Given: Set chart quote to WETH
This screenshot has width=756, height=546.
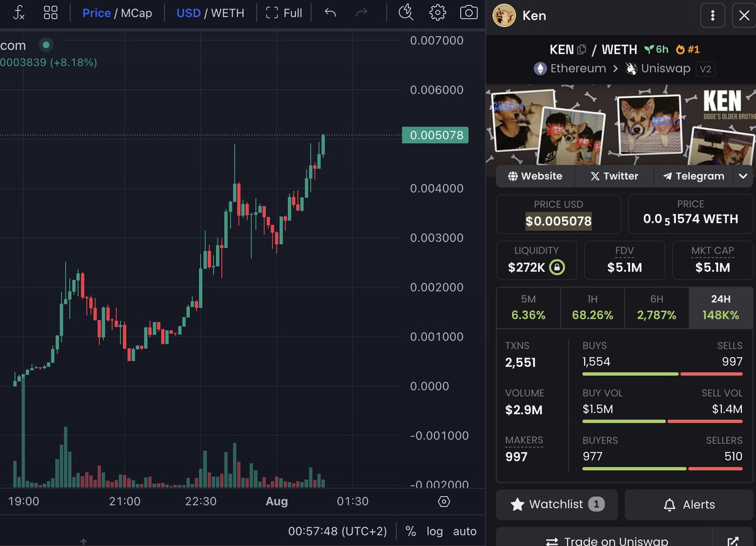Looking at the screenshot, I should 227,13.
